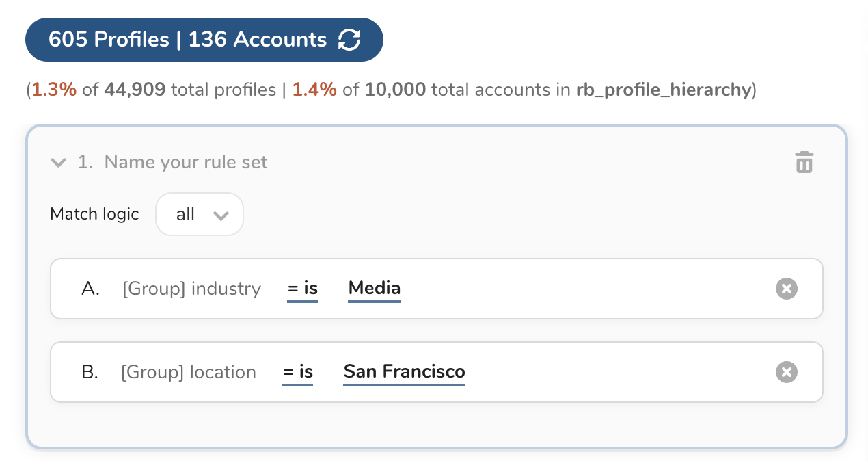Remove rule A using its X icon

[786, 289]
